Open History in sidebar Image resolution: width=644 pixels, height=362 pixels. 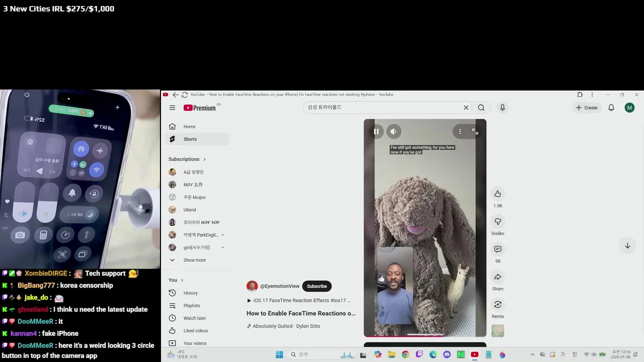coord(197,293)
